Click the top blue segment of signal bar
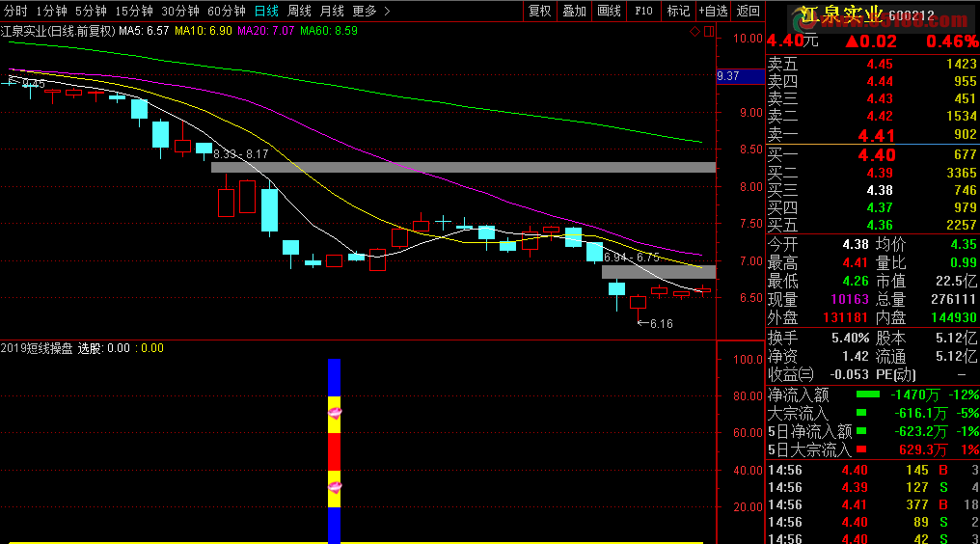The image size is (980, 544). click(335, 377)
